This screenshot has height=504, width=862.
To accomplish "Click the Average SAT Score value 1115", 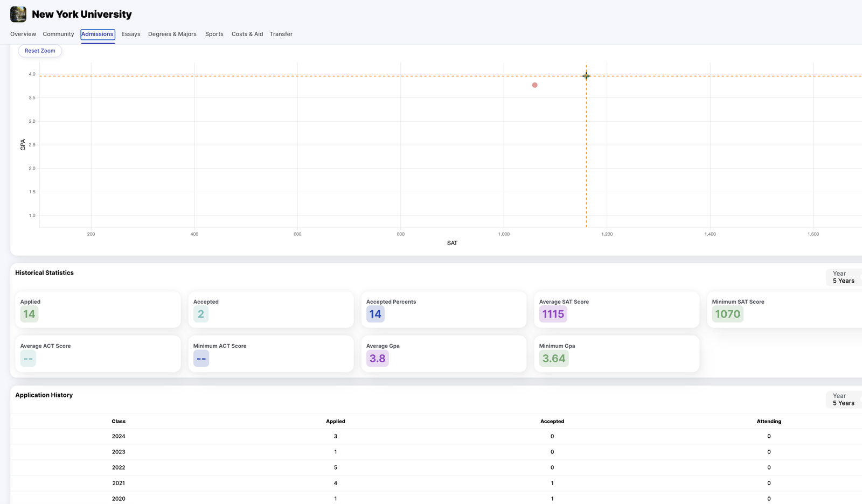I will [x=553, y=314].
